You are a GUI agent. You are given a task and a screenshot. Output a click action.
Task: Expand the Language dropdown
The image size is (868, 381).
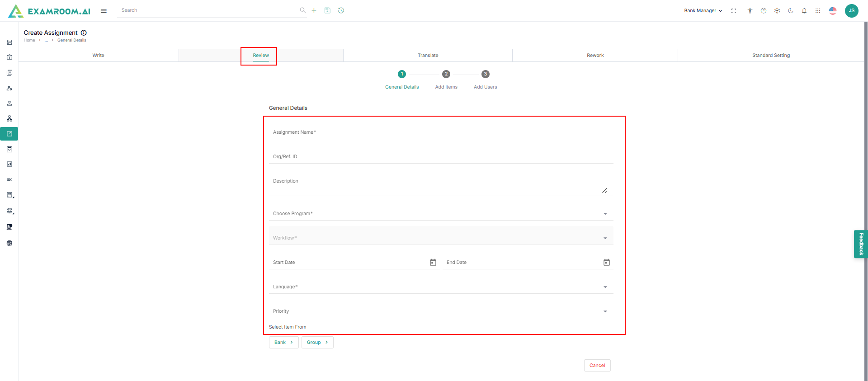(x=441, y=287)
